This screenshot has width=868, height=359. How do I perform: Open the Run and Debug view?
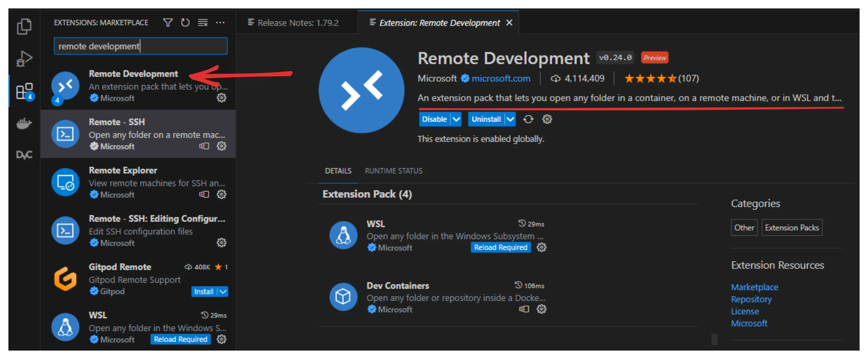pyautogui.click(x=24, y=58)
